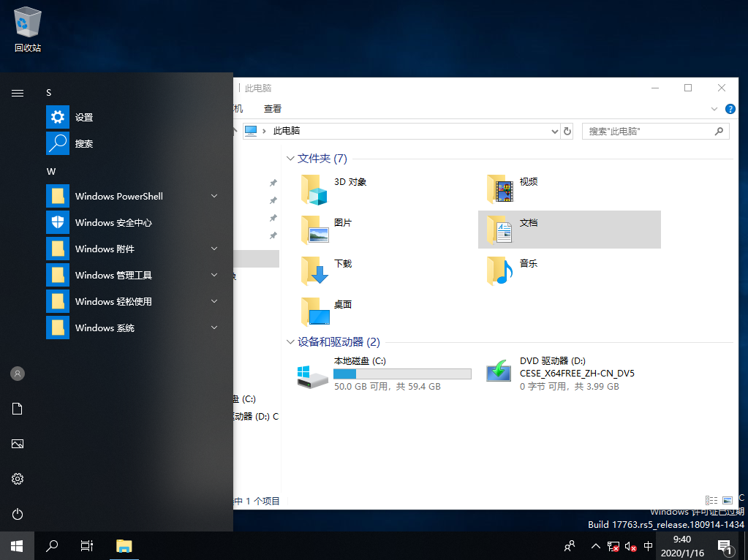The image size is (748, 560).
Task: Select 本地磁盘 (C:) drive
Action: tap(384, 374)
